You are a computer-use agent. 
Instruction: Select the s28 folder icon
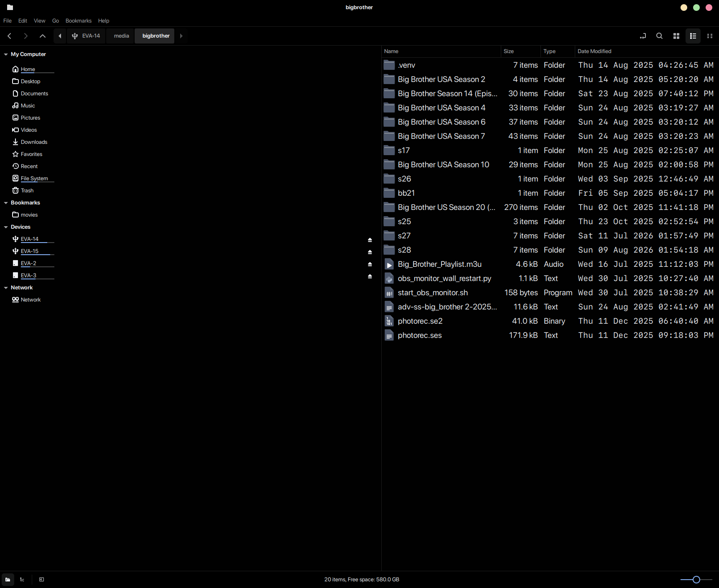[x=389, y=250]
